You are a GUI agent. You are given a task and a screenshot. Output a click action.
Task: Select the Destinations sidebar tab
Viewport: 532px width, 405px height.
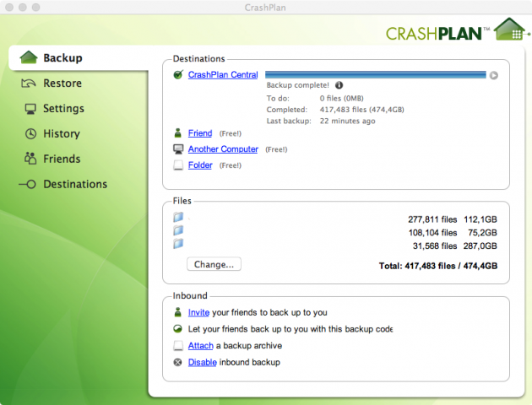click(x=74, y=184)
